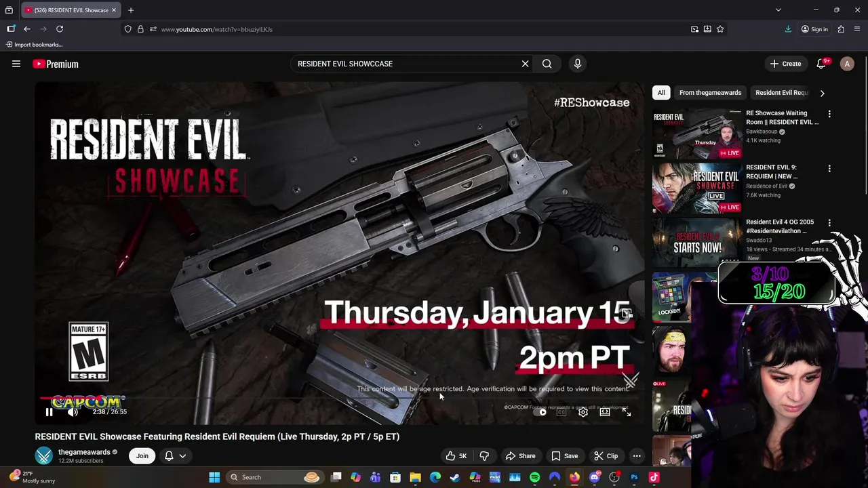This screenshot has width=868, height=488.
Task: Open more actions ellipsis under video
Action: click(637, 456)
